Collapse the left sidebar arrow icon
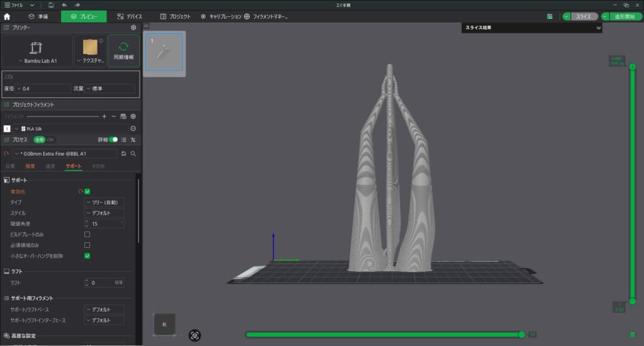Screen dimensions: 644x346 pyautogui.click(x=146, y=26)
